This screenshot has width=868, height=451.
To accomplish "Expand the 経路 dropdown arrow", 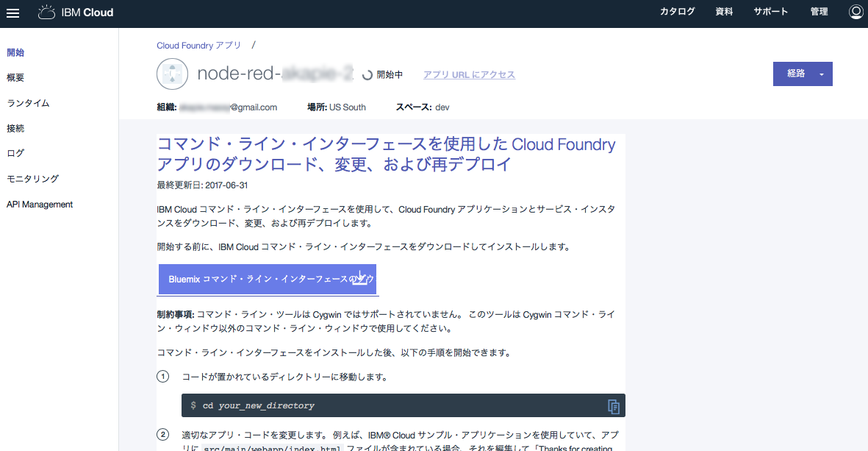I will click(822, 75).
